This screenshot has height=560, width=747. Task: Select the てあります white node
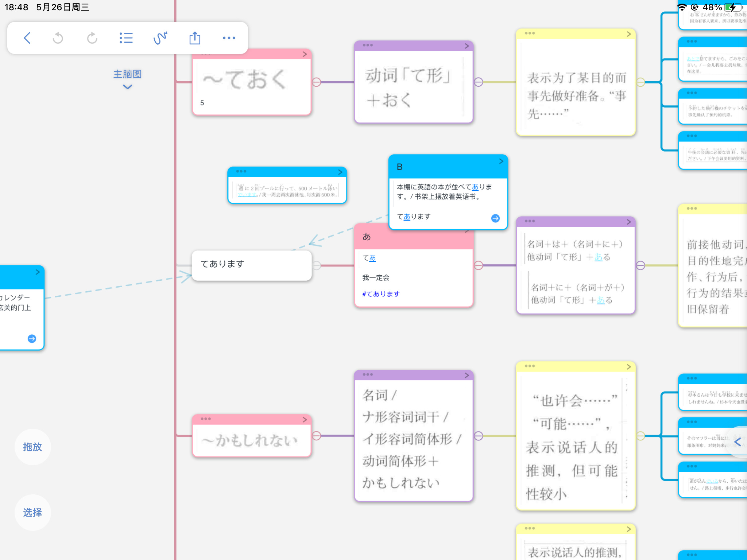click(252, 265)
